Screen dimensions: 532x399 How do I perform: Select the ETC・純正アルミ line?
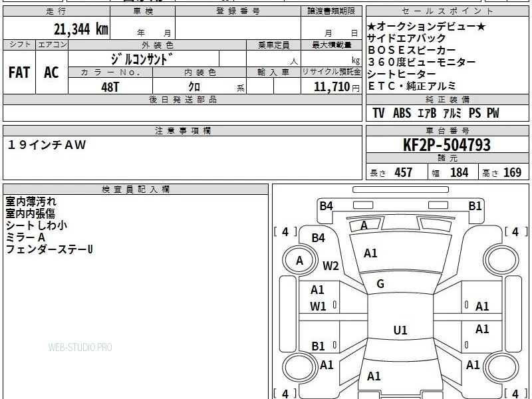coord(412,86)
